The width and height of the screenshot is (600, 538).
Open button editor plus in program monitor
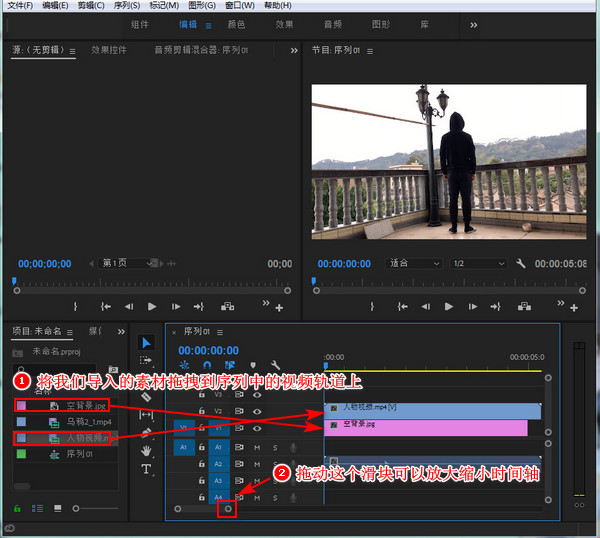574,308
